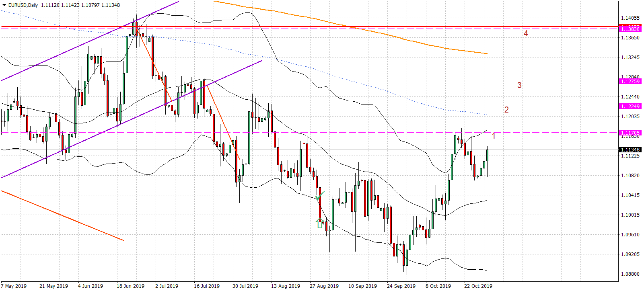This screenshot has width=644, height=291.
Task: Click the 4 Jun 2019 date label
Action: click(x=91, y=286)
